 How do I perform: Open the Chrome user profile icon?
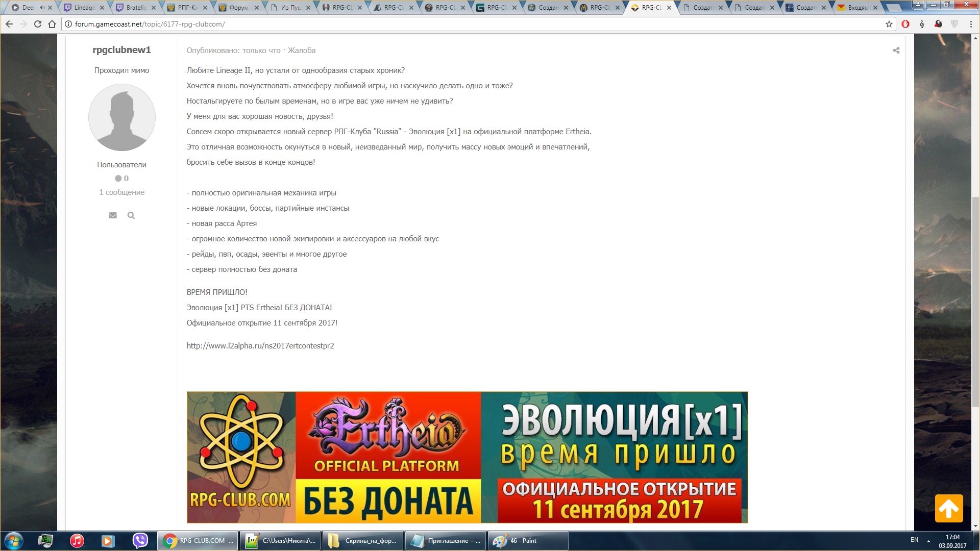pyautogui.click(x=918, y=5)
